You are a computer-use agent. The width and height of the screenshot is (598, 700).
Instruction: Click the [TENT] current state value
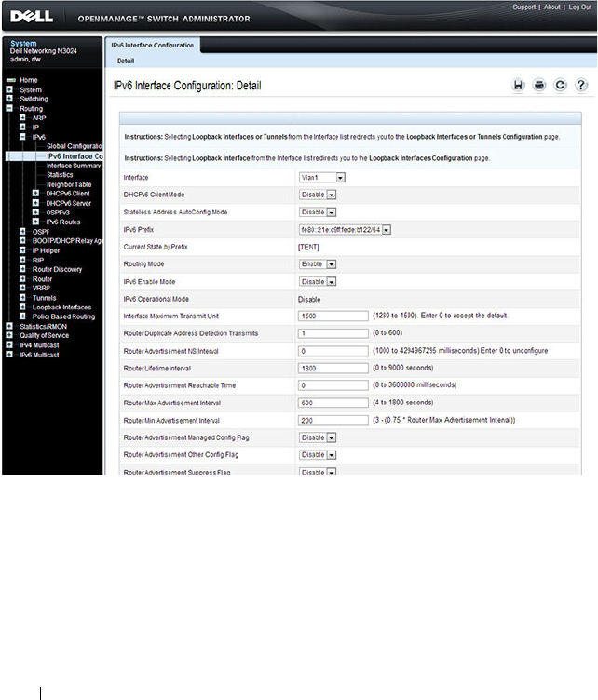308,247
